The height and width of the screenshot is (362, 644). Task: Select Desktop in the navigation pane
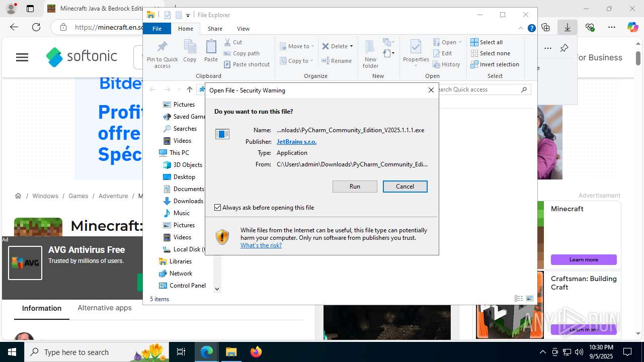179,177
